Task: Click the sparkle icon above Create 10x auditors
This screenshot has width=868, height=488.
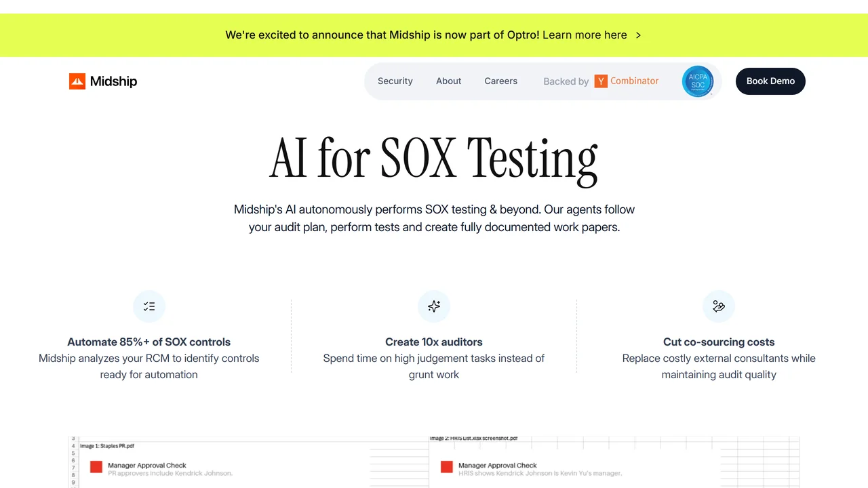Action: click(434, 306)
